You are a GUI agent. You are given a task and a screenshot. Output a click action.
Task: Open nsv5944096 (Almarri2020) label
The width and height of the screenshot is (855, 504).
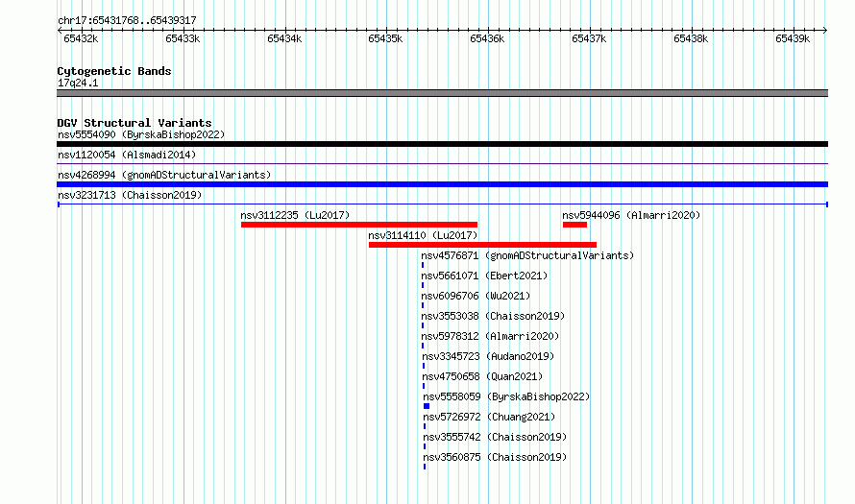point(631,215)
